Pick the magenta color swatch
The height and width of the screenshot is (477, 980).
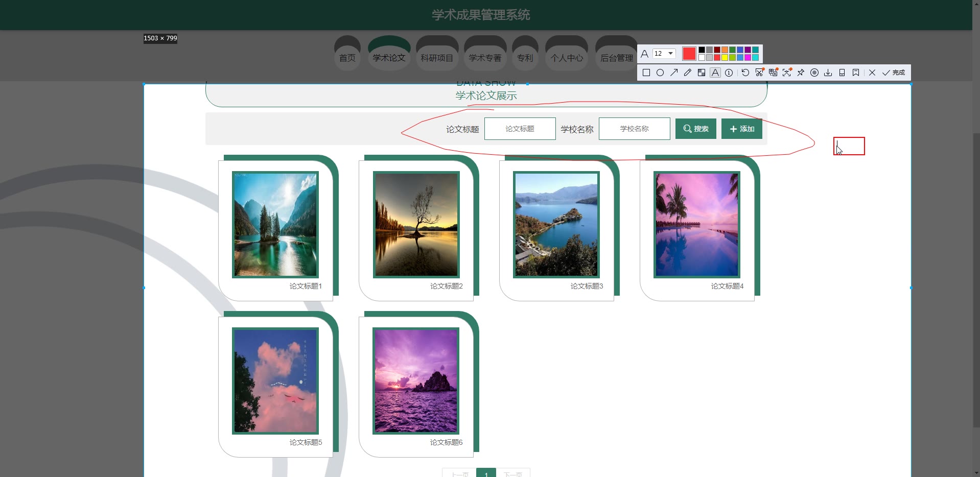click(748, 57)
